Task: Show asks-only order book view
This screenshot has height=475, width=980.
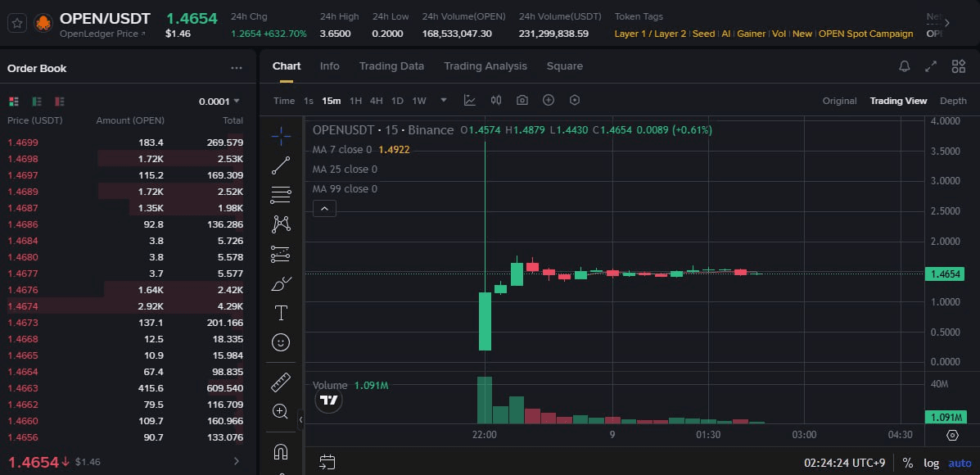Action: click(x=60, y=102)
